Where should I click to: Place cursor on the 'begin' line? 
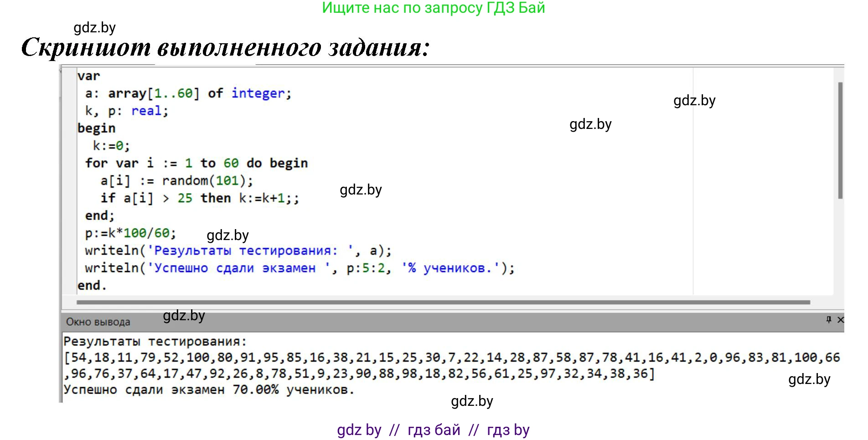pyautogui.click(x=96, y=128)
